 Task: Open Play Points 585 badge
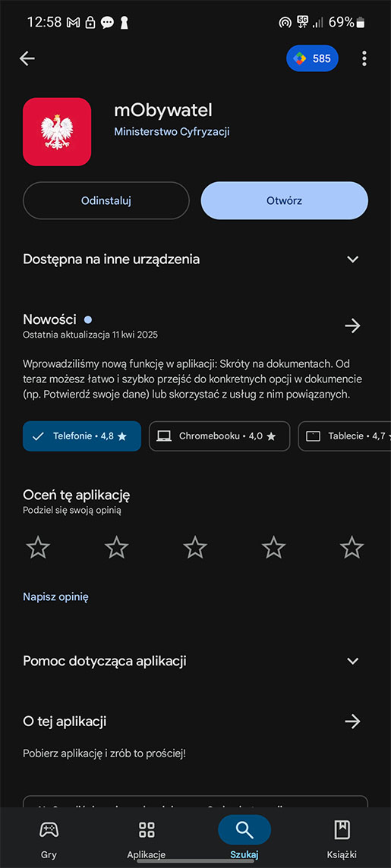coord(312,58)
